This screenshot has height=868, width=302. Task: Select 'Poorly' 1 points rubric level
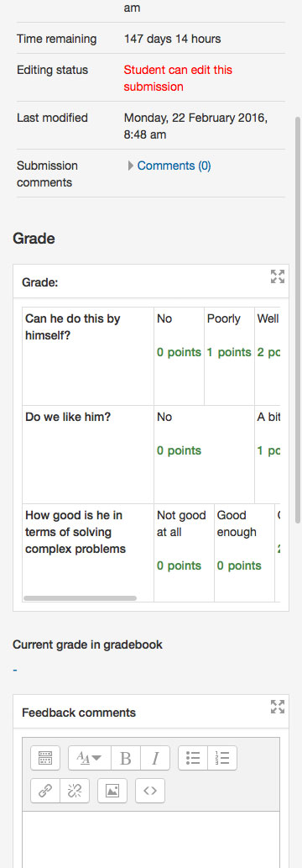pos(229,356)
